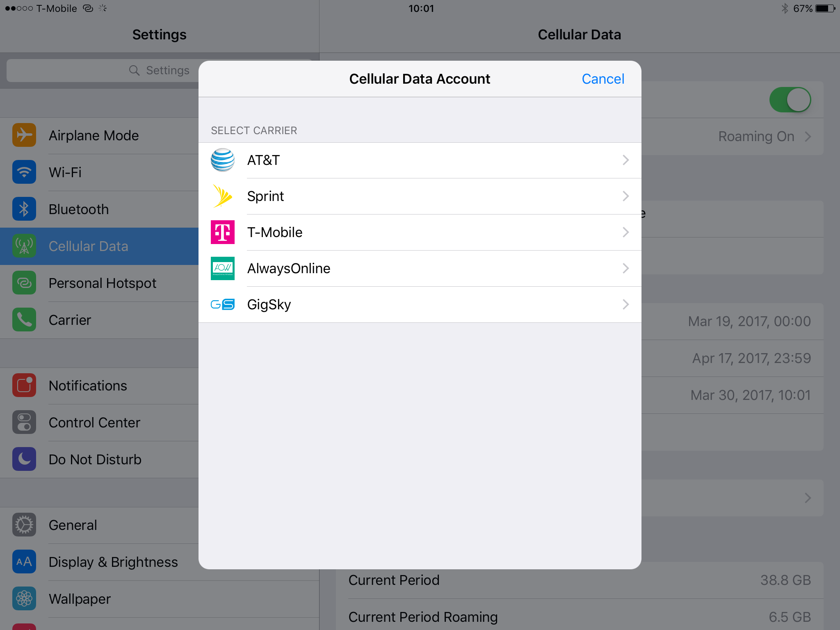Tap the yellow Sprint logo icon
840x630 pixels.
(223, 196)
